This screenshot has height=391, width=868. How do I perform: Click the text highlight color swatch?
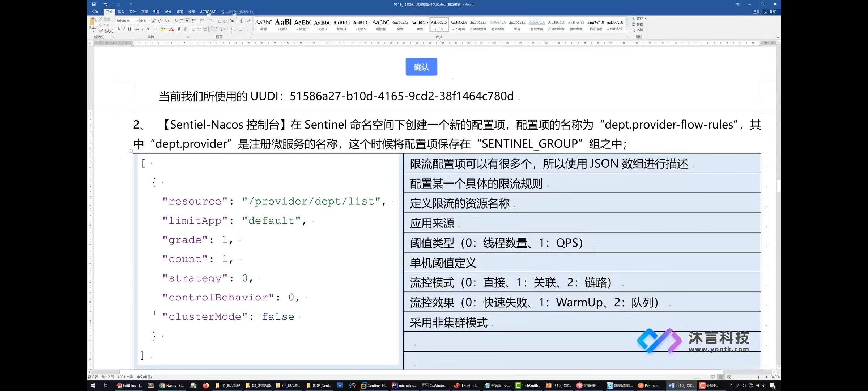point(163,29)
